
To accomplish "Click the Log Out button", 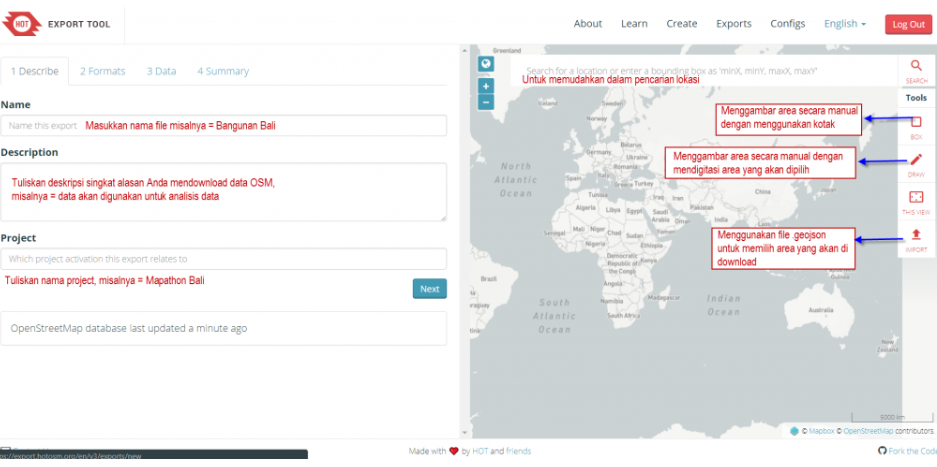I will click(x=908, y=25).
